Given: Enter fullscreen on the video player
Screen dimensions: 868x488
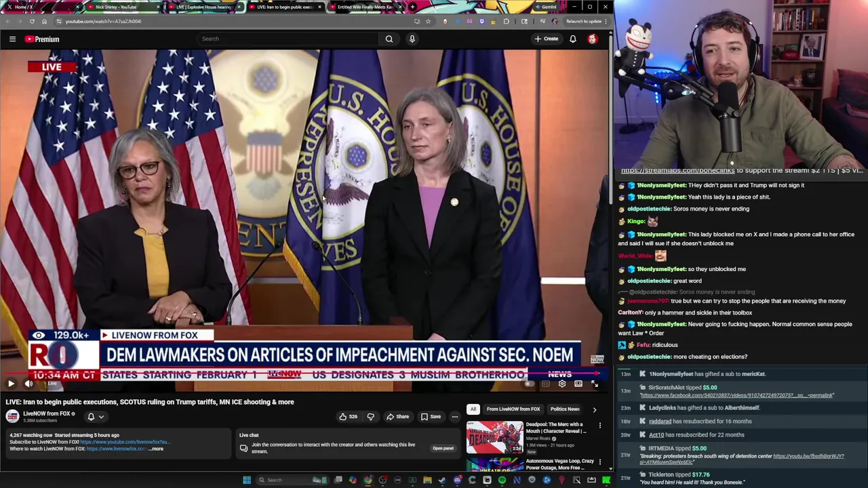Looking at the screenshot, I should [x=595, y=384].
